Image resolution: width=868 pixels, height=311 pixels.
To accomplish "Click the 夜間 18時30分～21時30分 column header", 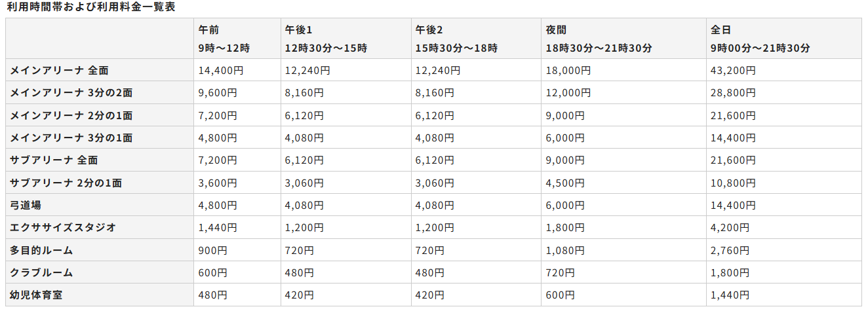I will click(599, 39).
